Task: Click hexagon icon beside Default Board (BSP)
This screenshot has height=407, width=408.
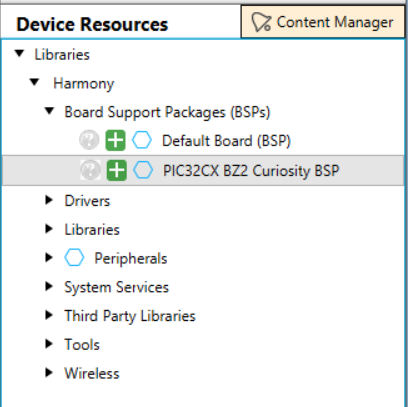Action: coord(142,140)
